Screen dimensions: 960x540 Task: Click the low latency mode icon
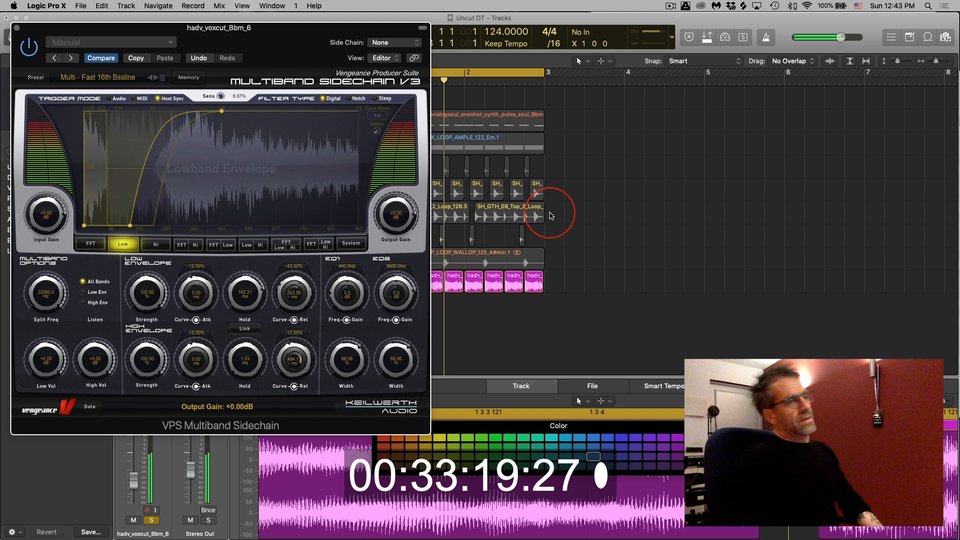(707, 37)
